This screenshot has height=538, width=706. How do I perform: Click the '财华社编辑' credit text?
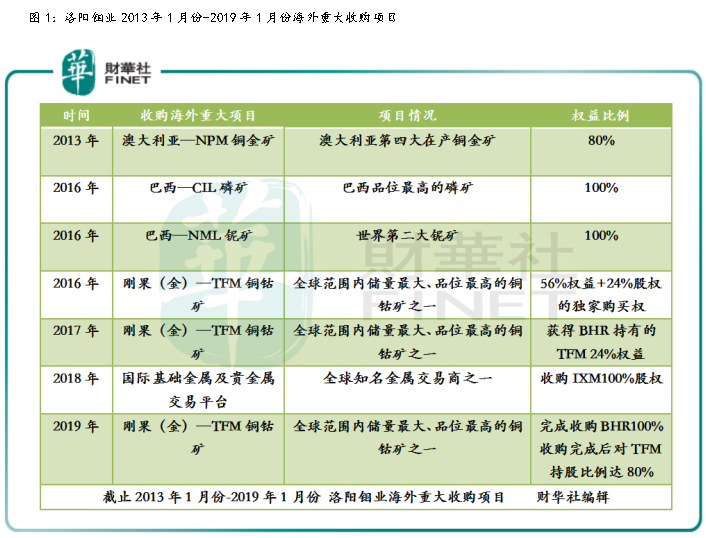573,497
